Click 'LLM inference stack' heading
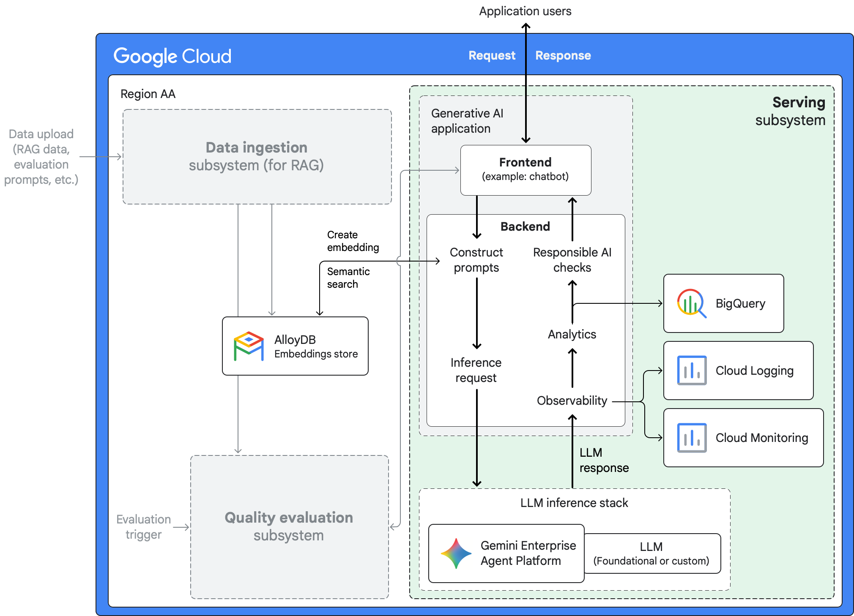This screenshot has width=854, height=616. [574, 503]
